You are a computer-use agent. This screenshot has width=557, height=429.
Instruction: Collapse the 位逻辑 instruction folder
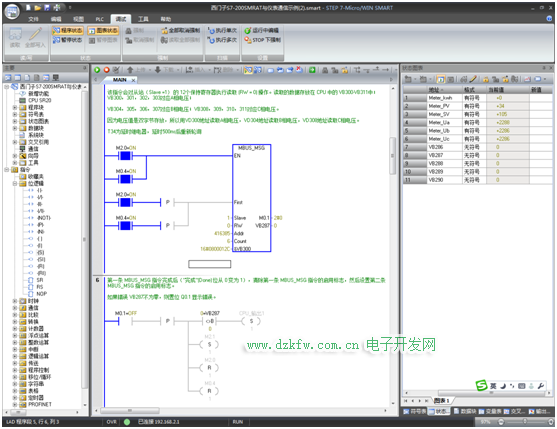pos(15,184)
